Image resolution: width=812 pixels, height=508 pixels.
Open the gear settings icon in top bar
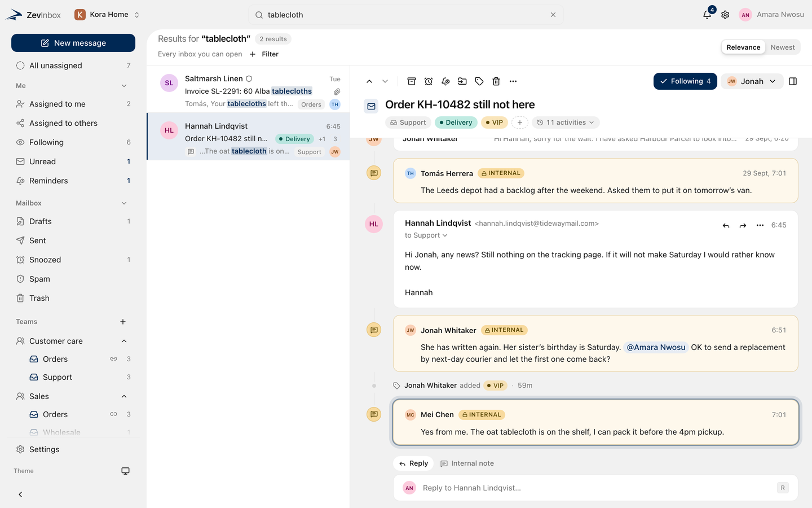point(725,15)
